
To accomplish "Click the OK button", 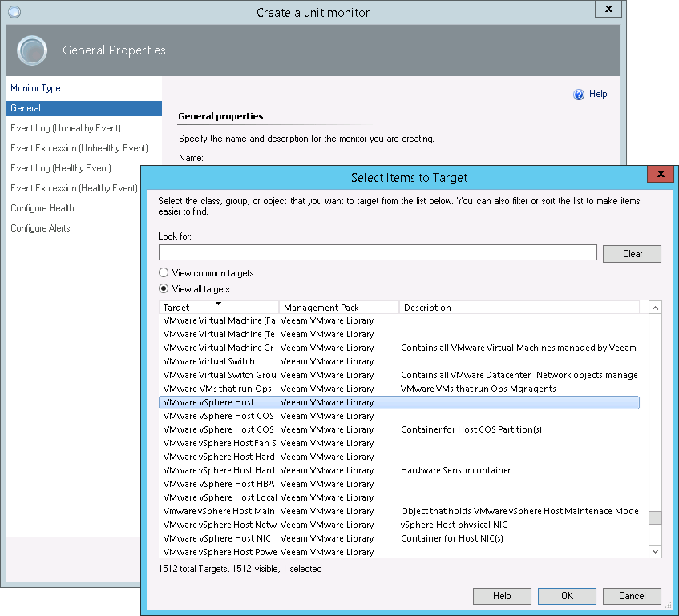I will coord(567,596).
